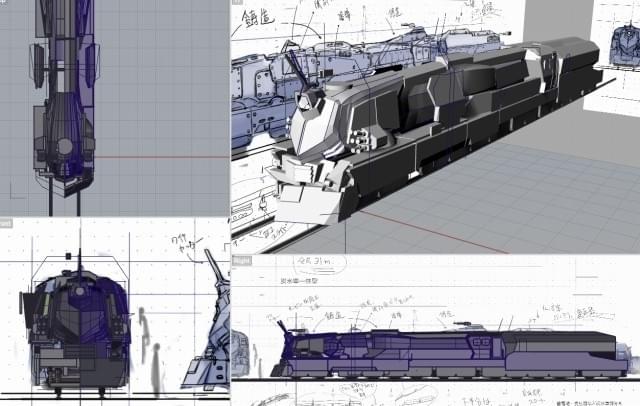Select the tall human silhouette in Front viewport

click(143, 333)
